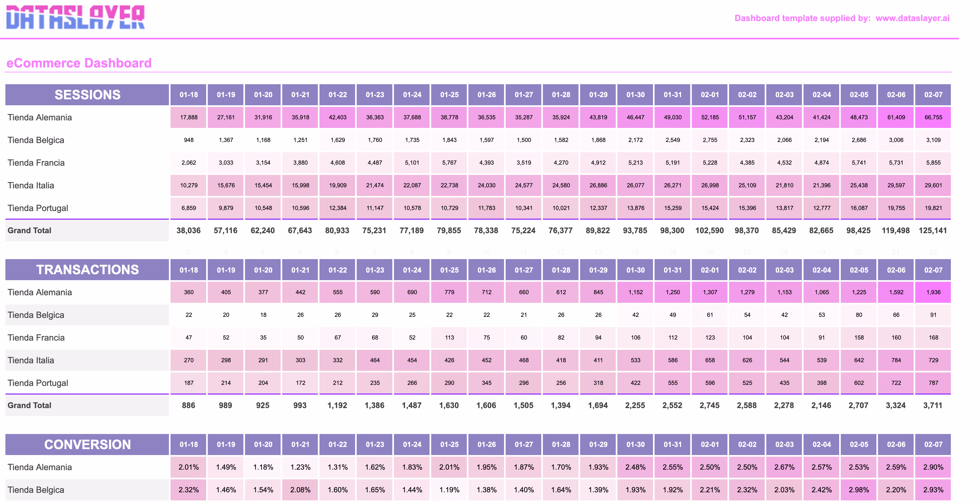Click Tienda Alemania transactions cell 1,936
The height and width of the screenshot is (502, 980).
click(x=933, y=292)
